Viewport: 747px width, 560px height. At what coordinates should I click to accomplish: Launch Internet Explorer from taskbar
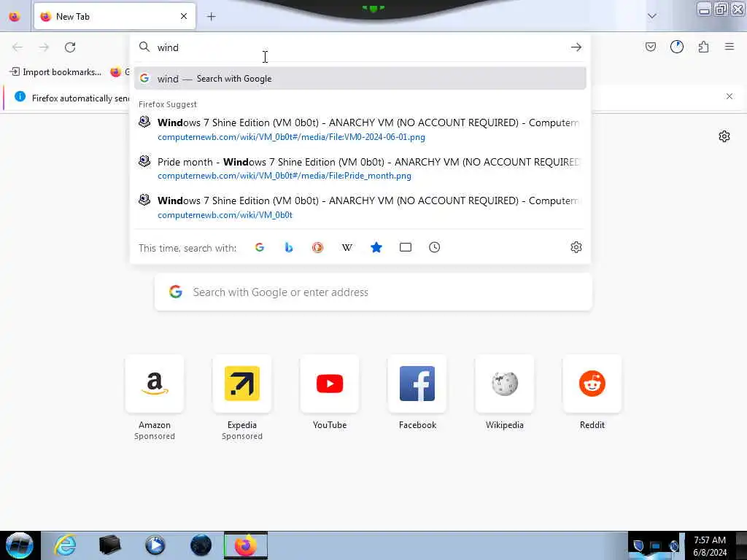click(x=65, y=545)
